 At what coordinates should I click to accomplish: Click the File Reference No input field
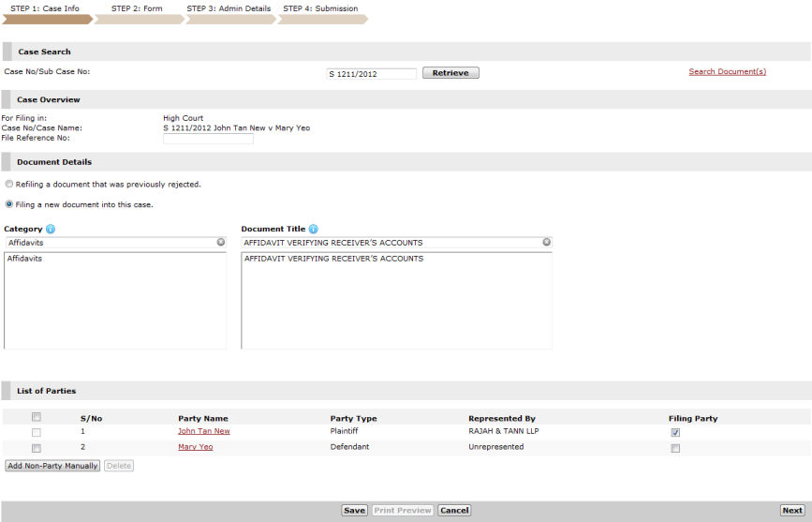208,139
